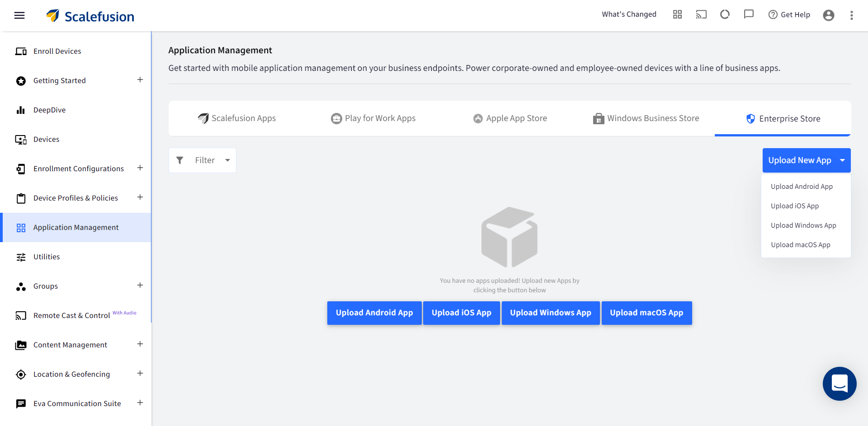Click the Device Profiles clipboard icon
This screenshot has height=426, width=868.
[x=21, y=198]
